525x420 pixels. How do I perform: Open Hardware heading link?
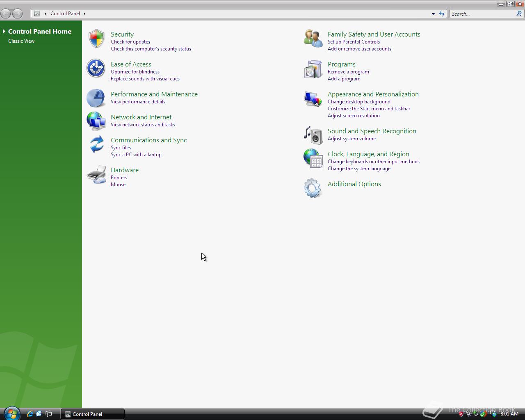125,170
